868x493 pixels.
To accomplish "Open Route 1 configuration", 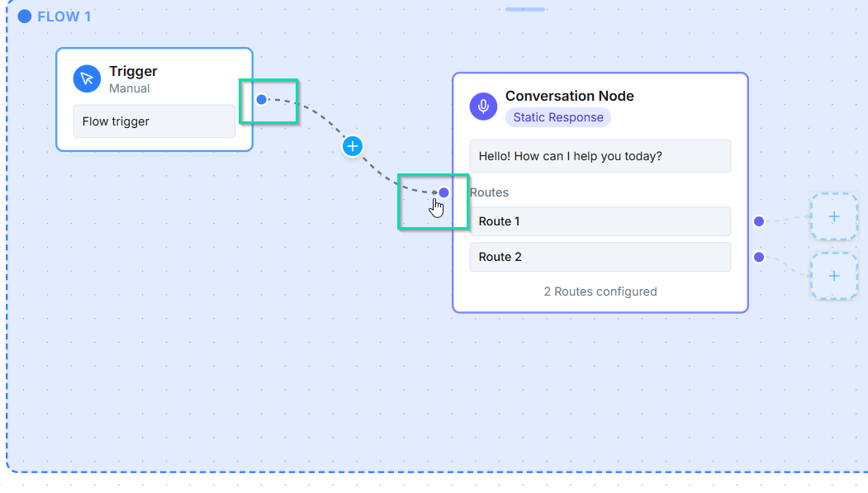I will click(600, 221).
